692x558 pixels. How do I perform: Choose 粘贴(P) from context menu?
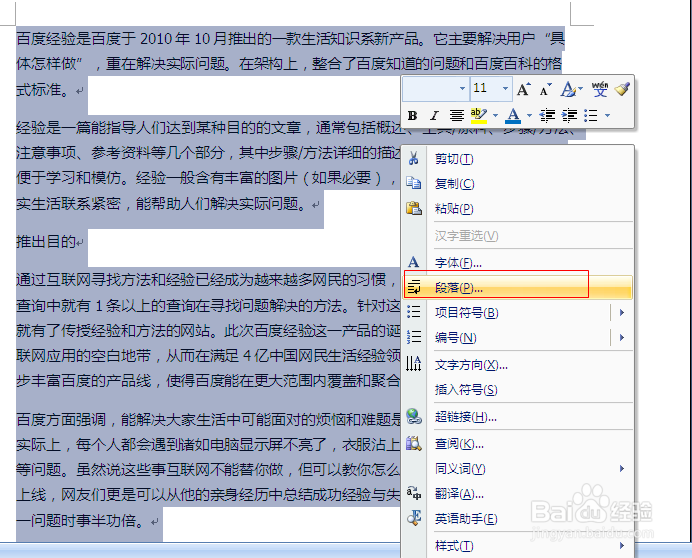click(x=454, y=209)
